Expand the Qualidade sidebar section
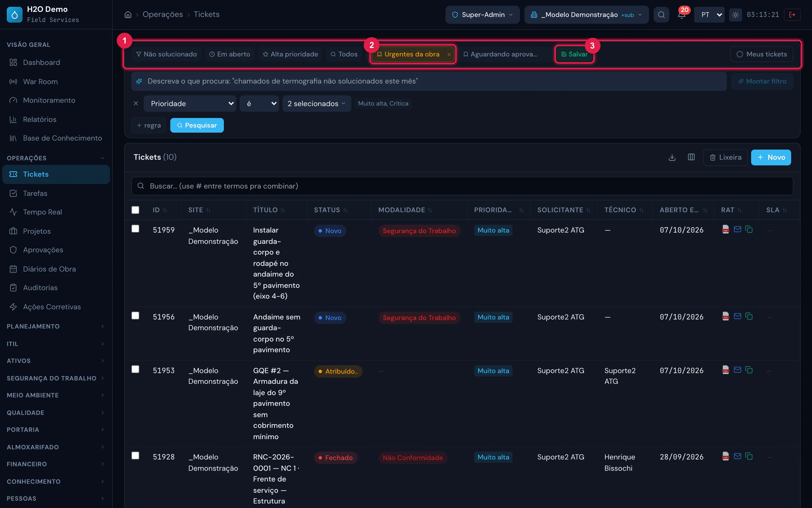 click(56, 413)
